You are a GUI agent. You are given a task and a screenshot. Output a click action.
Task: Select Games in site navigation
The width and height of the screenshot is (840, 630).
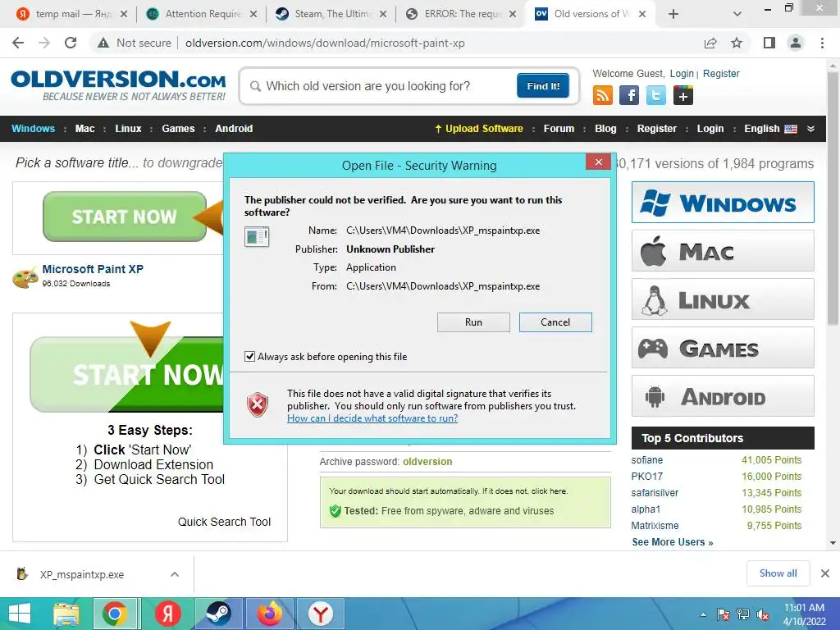pos(178,129)
